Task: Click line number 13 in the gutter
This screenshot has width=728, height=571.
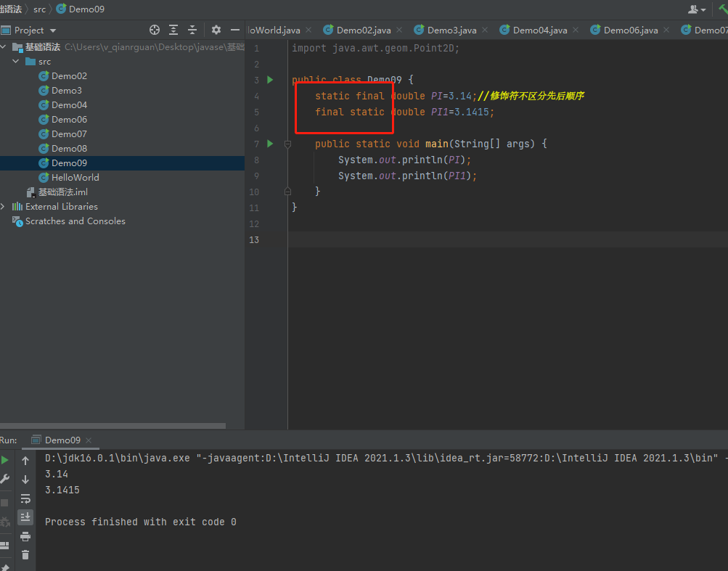Action: 254,240
